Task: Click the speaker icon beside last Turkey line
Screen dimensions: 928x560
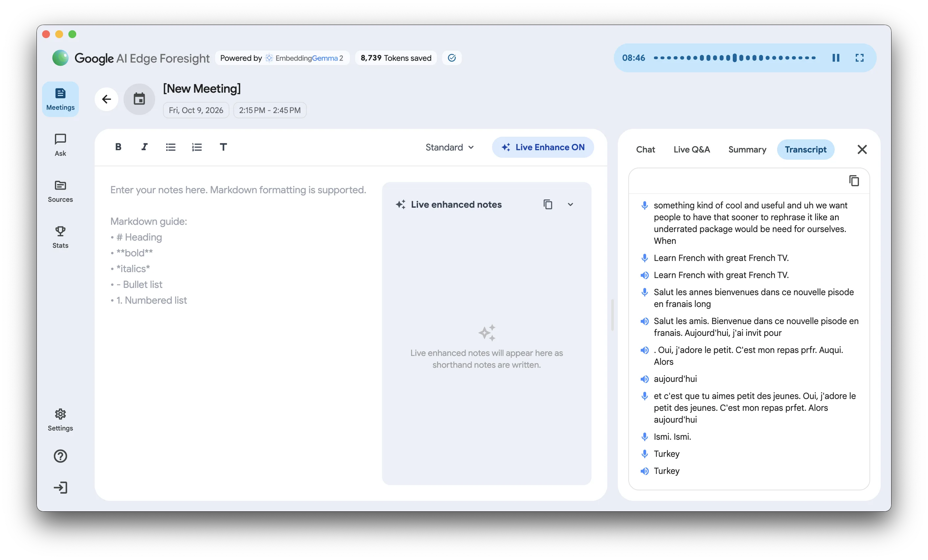Action: point(644,471)
